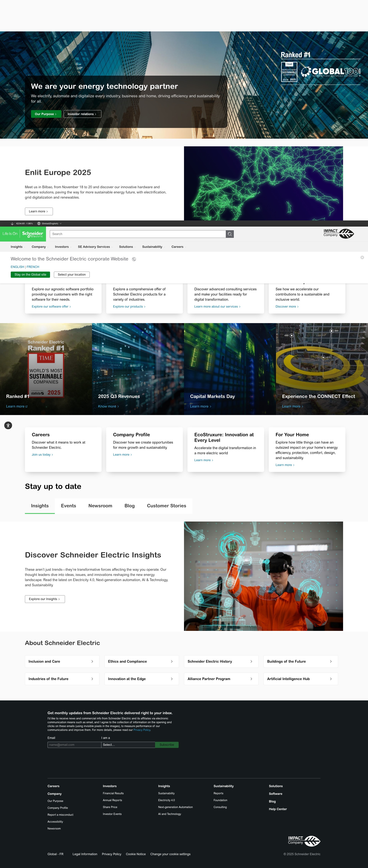The height and width of the screenshot is (868, 368).
Task: Open the 'I am a' Select dropdown
Action: click(128, 745)
